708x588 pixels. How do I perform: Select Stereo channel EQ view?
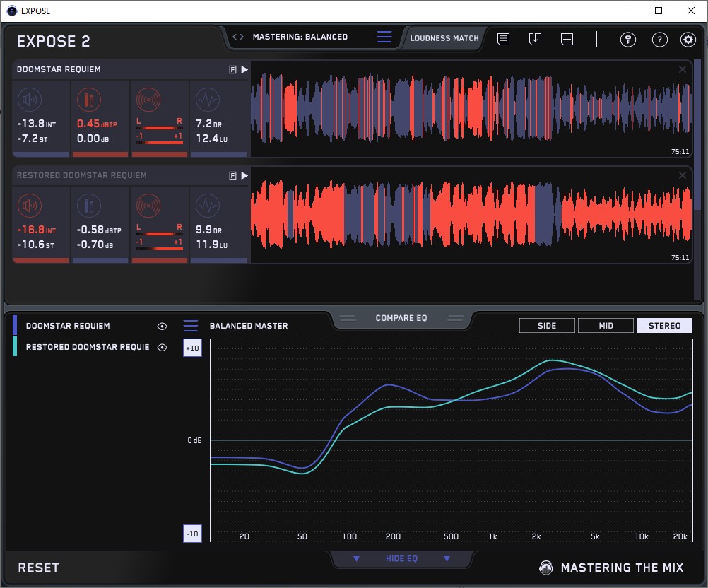click(x=664, y=326)
